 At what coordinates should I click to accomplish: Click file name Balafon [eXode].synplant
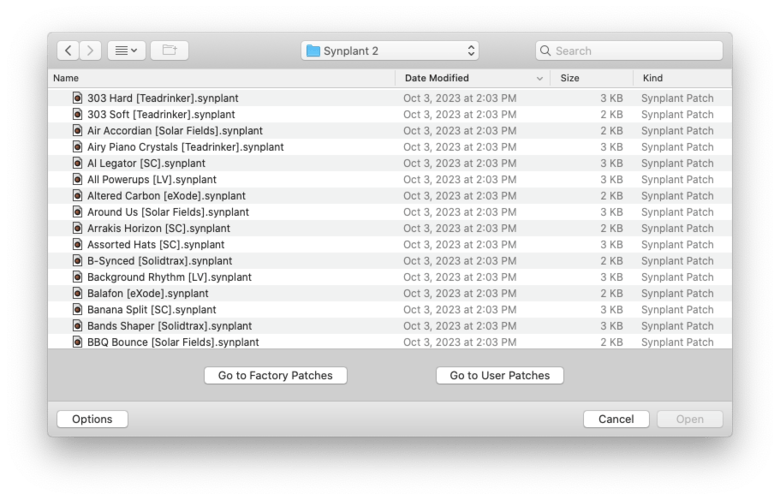coord(148,293)
